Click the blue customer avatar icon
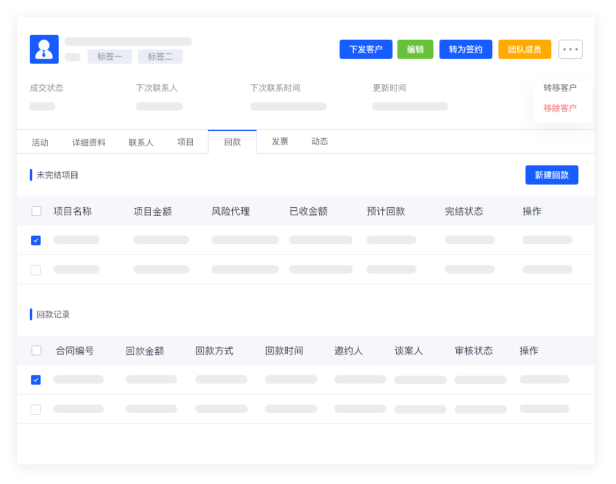Screen dimensions: 616x484 44,49
